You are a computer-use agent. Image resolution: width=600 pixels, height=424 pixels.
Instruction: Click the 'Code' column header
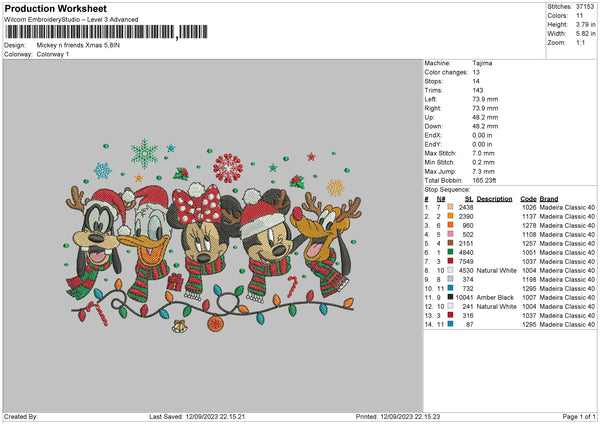[528, 199]
